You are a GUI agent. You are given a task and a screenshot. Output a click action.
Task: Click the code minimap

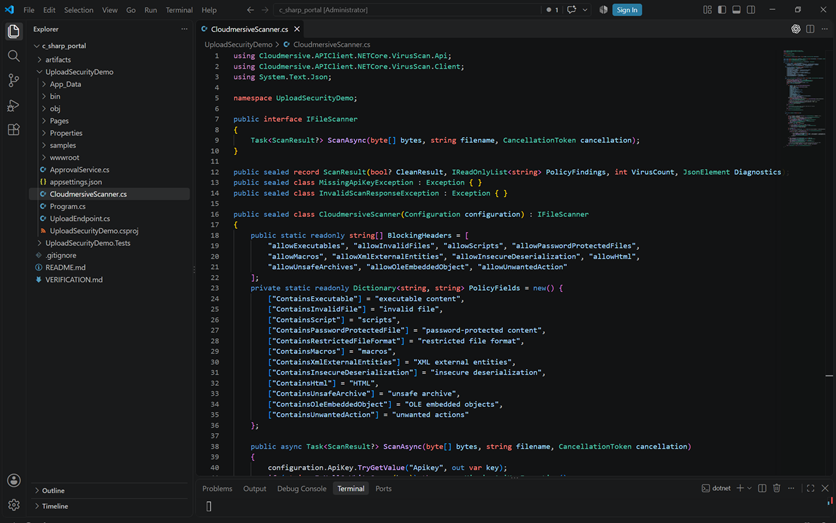[803, 98]
